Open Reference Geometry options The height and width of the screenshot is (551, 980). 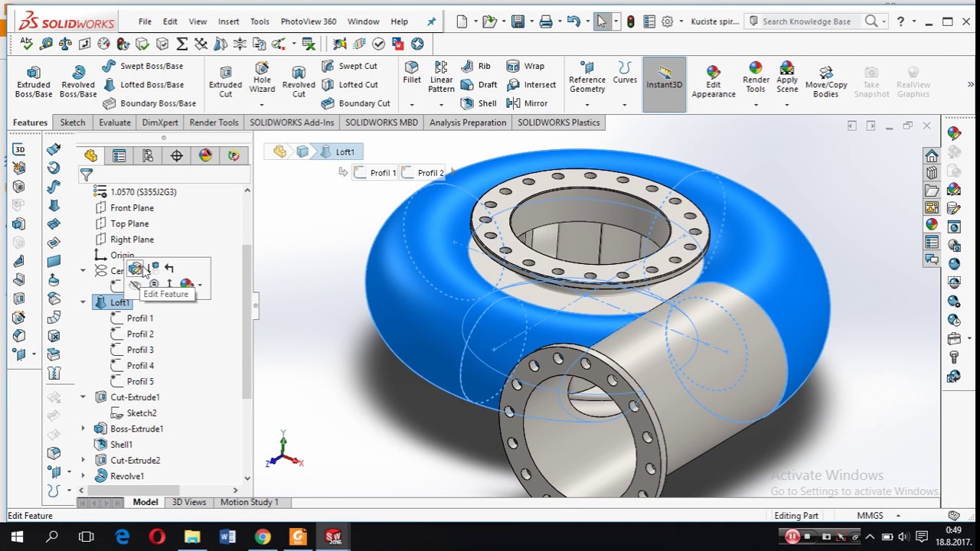point(587,77)
